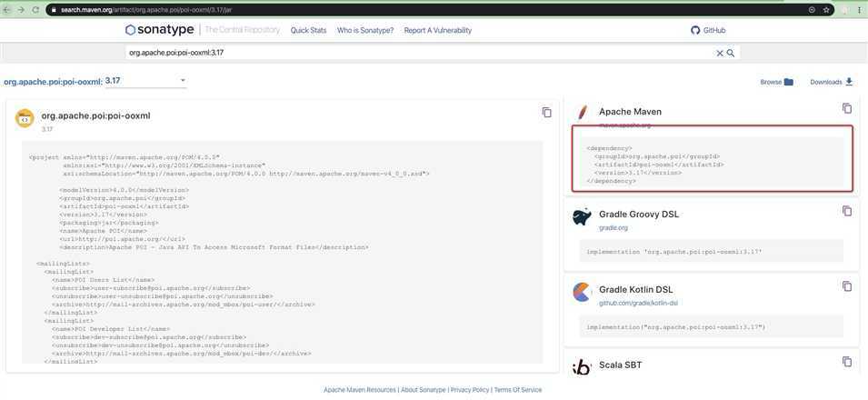Click the Downloads button
Viewport: 868px width, 400px height.
point(832,82)
